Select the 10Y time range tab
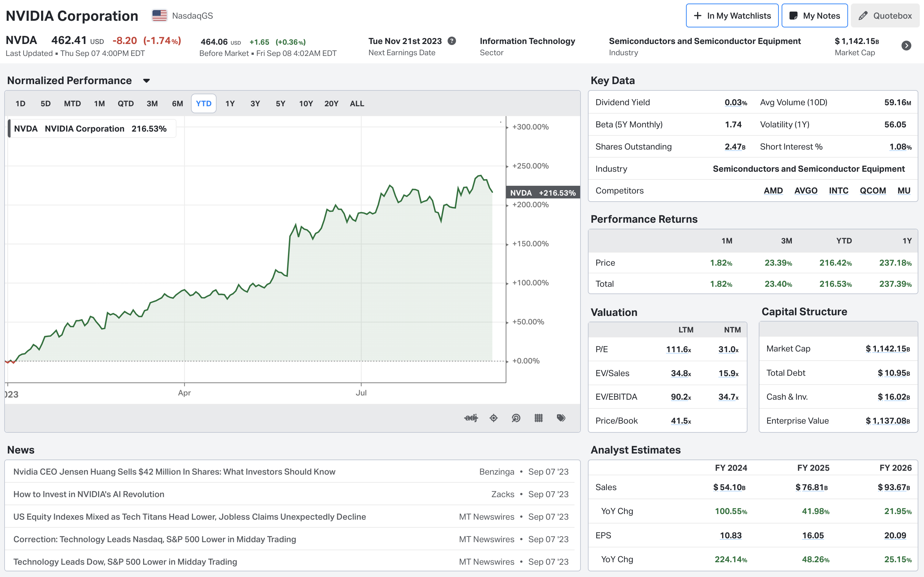 pyautogui.click(x=306, y=103)
